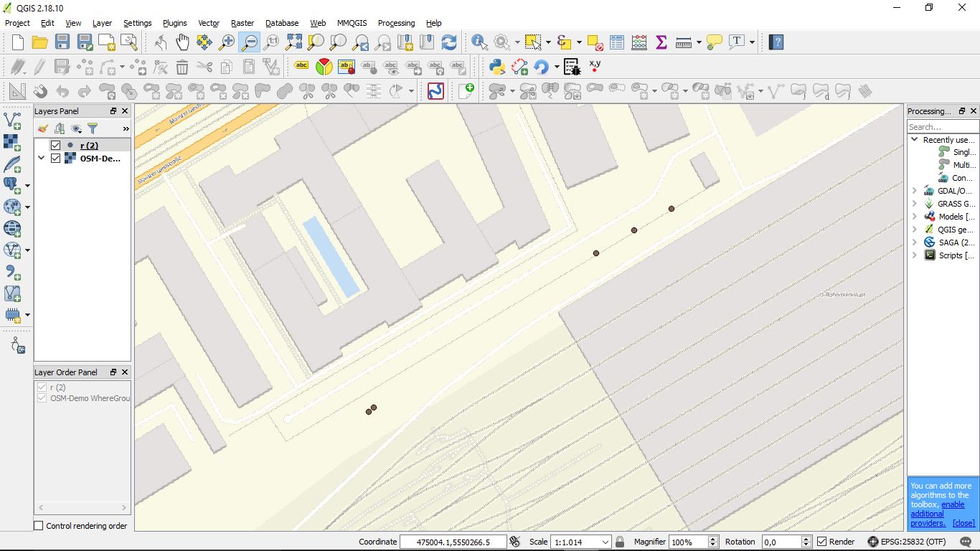Open dropdown arrow beside Select Features tool
This screenshot has height=551, width=980.
pyautogui.click(x=547, y=42)
